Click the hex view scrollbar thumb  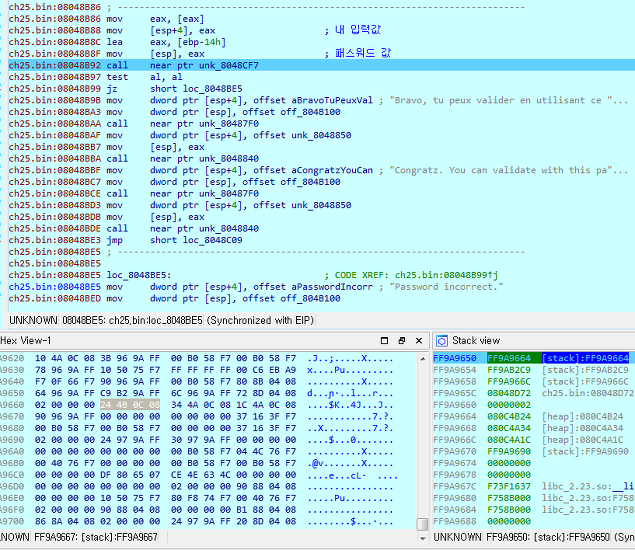[x=422, y=524]
